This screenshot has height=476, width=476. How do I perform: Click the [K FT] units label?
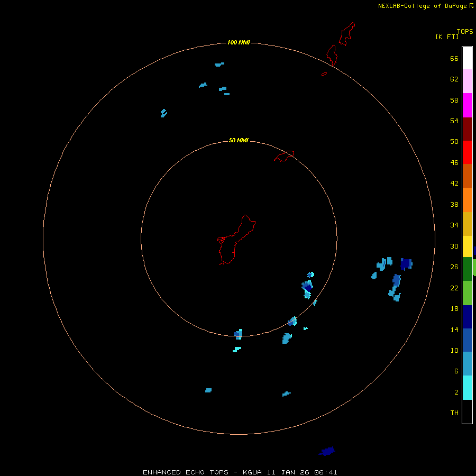coord(447,36)
